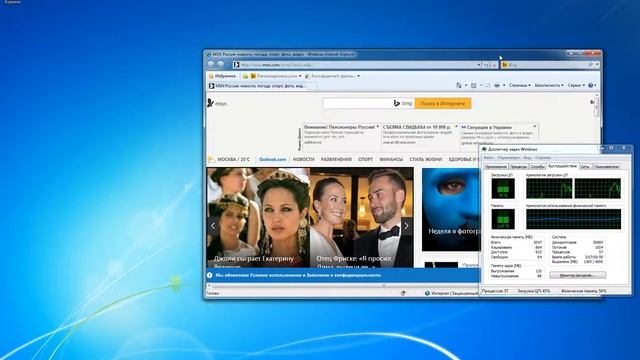Open the СПОРТ navigation link
This screenshot has height=360, width=640.
(365, 159)
